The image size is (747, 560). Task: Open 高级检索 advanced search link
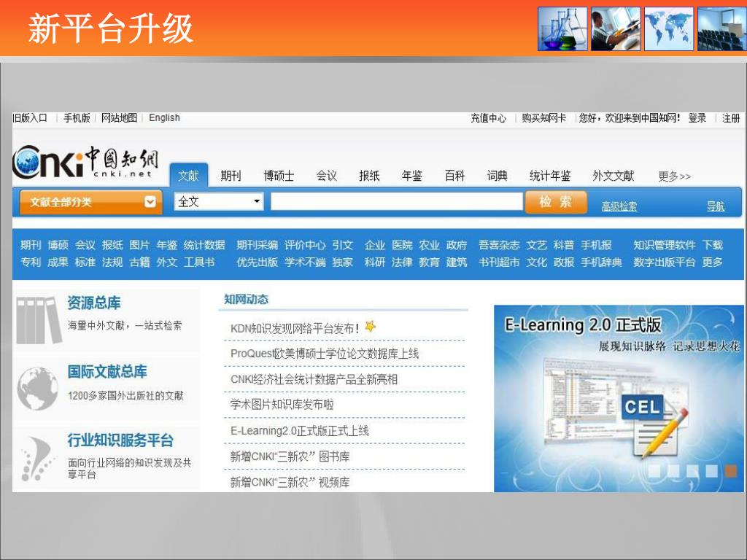619,206
